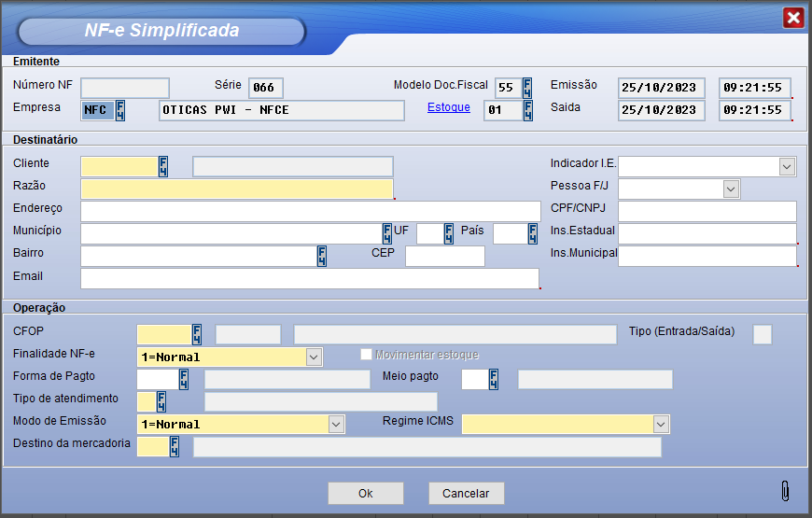Click the F4 lookup icon next to Cliente

point(163,167)
